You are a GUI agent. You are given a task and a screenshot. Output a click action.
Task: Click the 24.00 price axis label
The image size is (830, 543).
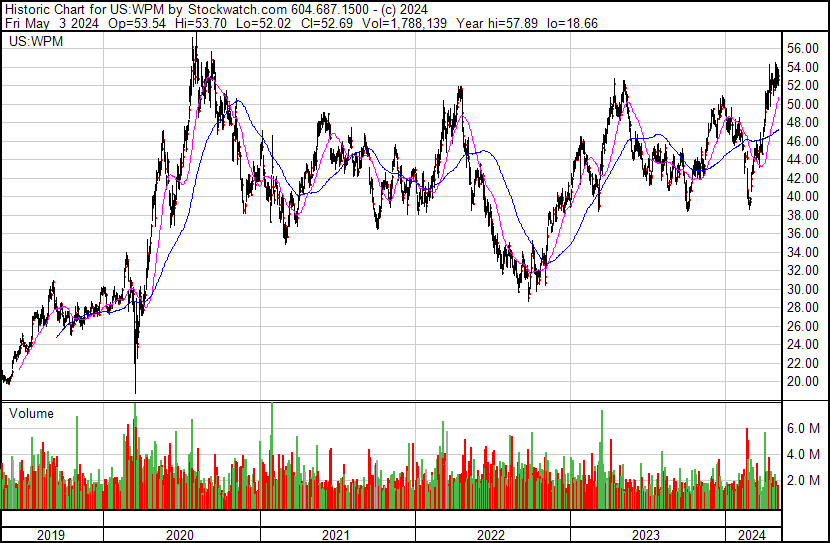pyautogui.click(x=802, y=345)
